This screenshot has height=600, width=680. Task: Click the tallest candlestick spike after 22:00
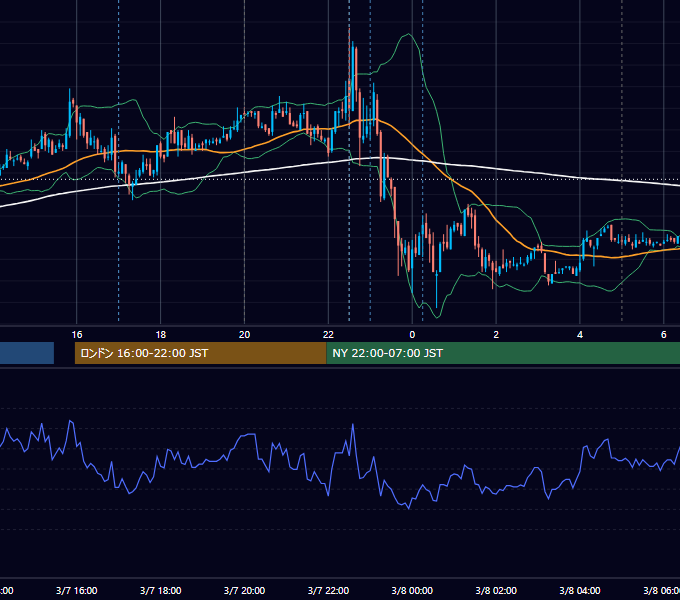[349, 74]
